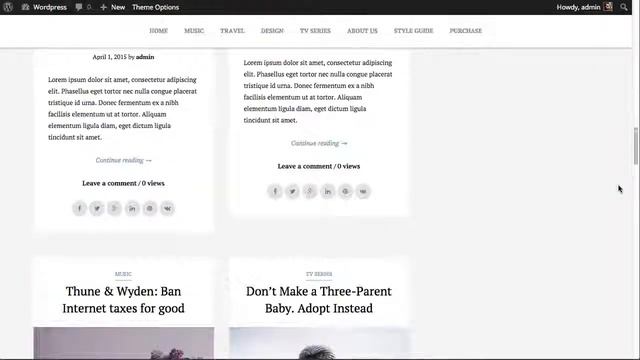Open the admin bar search magnifier
Image resolution: width=640 pixels, height=360 pixels.
624,7
